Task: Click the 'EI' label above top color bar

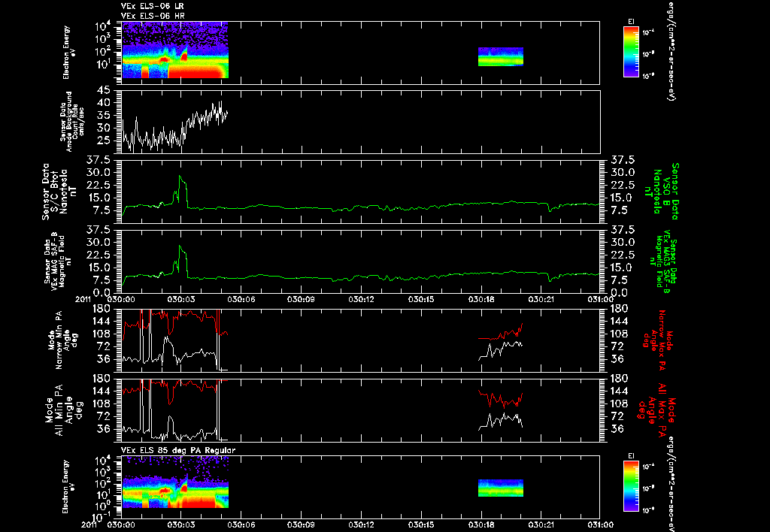Action: tap(631, 22)
